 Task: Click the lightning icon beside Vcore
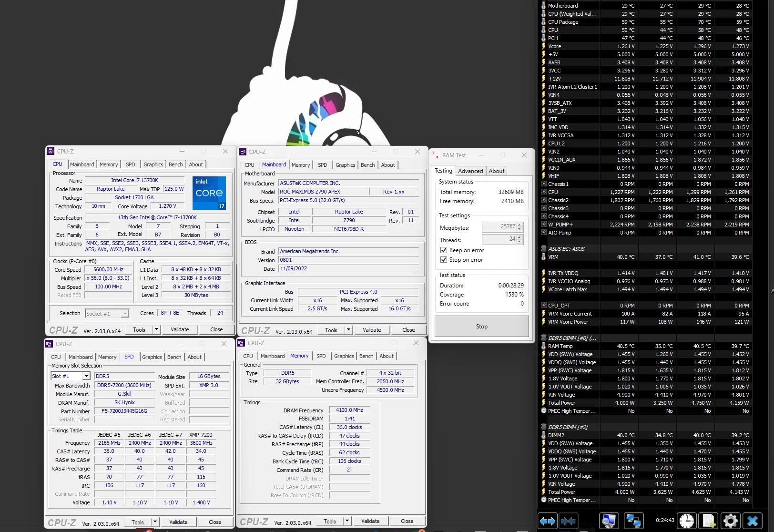(544, 46)
